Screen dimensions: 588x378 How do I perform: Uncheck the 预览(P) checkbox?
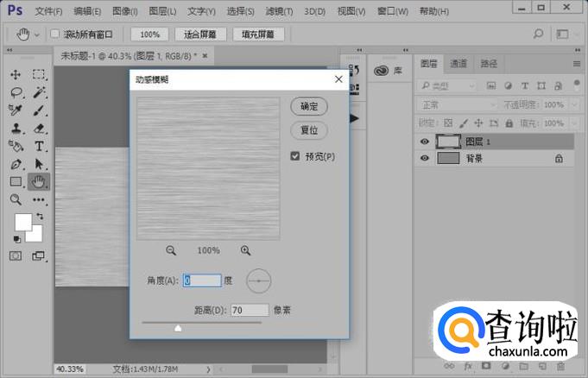295,156
